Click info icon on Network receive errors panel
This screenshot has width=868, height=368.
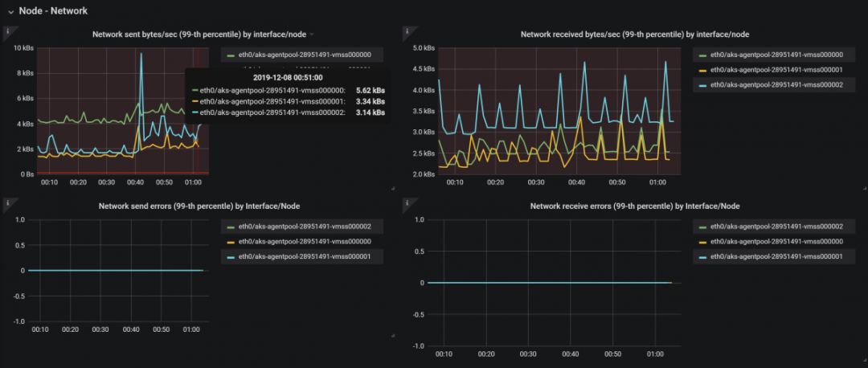click(x=408, y=202)
